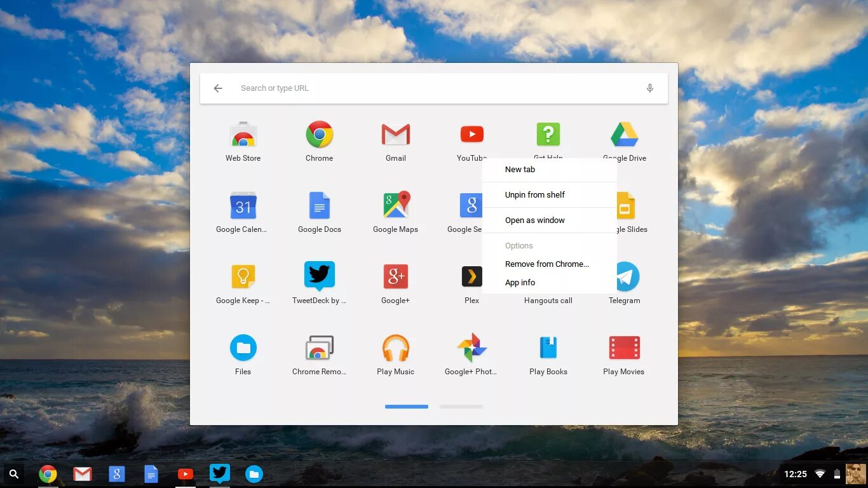Open the Chrome Web Store
868x488 pixels.
243,134
